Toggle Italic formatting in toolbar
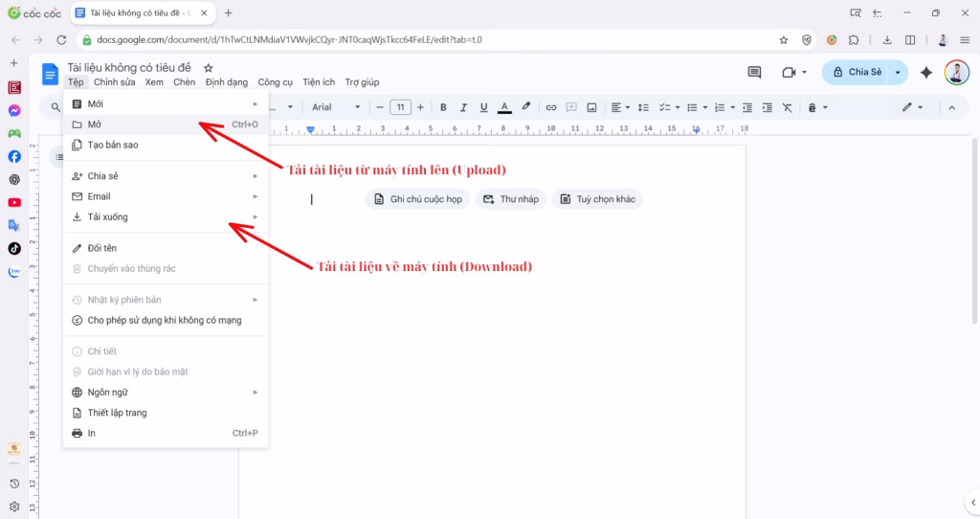This screenshot has height=519, width=980. pos(463,107)
